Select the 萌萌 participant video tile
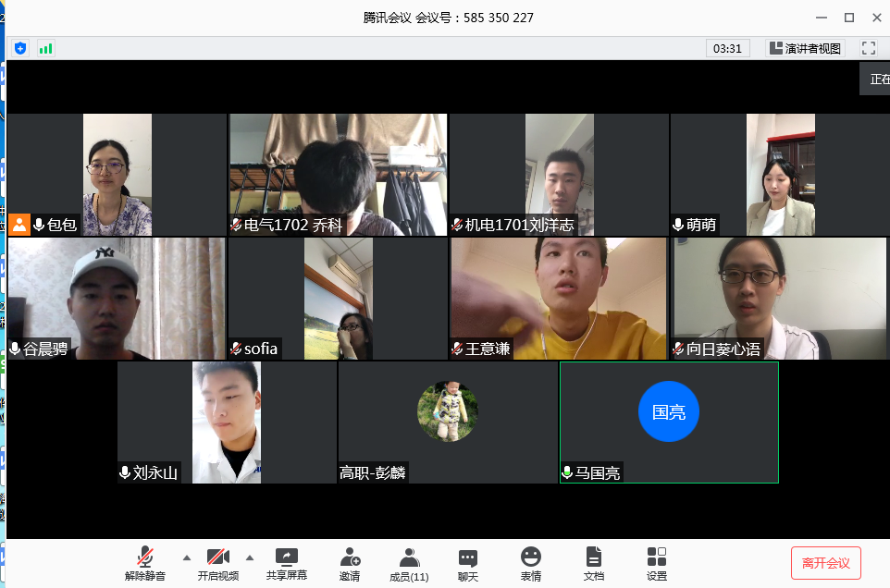The image size is (890, 588). (x=780, y=175)
